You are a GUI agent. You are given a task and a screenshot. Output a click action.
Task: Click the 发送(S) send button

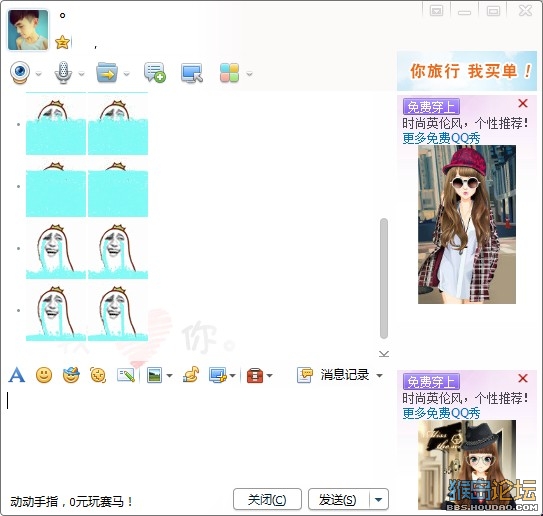click(x=339, y=500)
